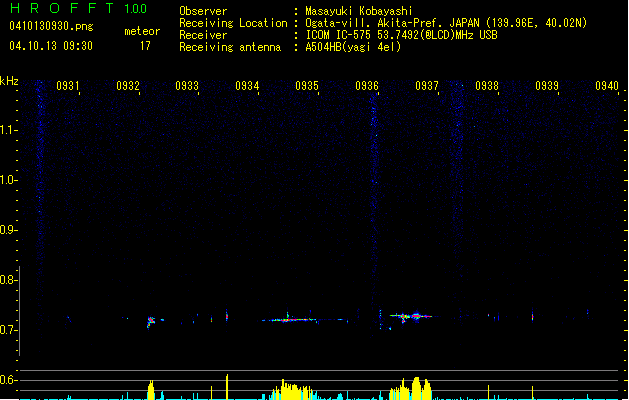Click the observer name Masayuki Kobayashi

tap(359, 11)
